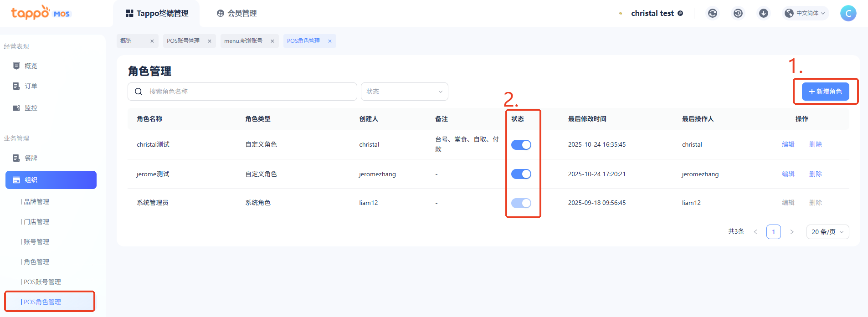Viewport: 868px width, 317px height.
Task: Click the search magnifier icon
Action: pyautogui.click(x=139, y=92)
